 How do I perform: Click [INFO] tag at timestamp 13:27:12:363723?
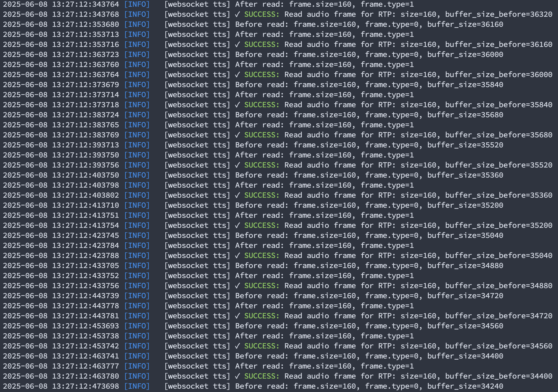click(137, 55)
